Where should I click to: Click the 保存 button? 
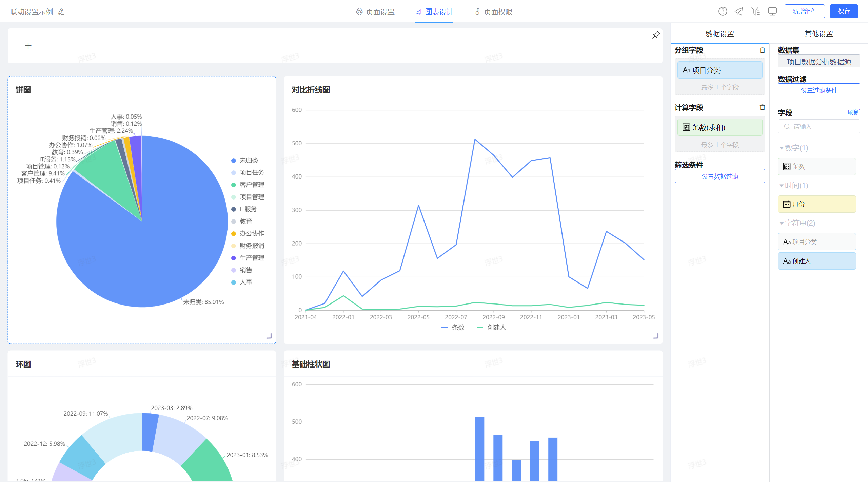844,12
